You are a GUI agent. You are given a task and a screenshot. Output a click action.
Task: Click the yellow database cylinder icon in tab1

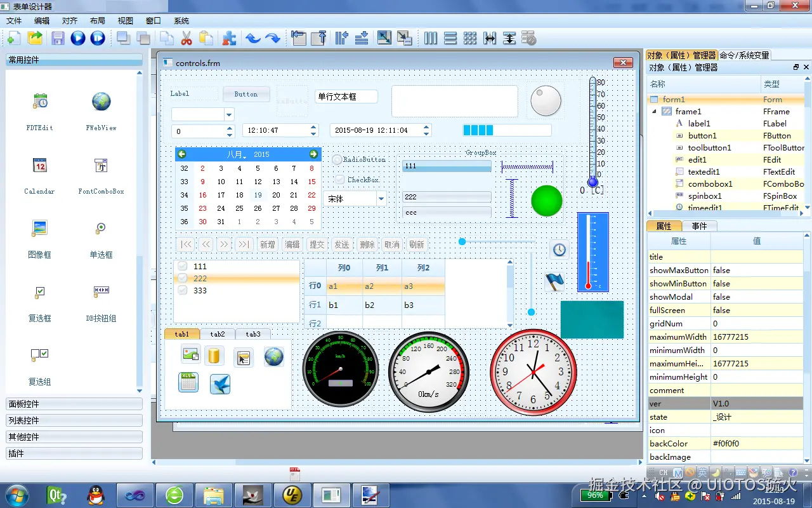point(214,356)
